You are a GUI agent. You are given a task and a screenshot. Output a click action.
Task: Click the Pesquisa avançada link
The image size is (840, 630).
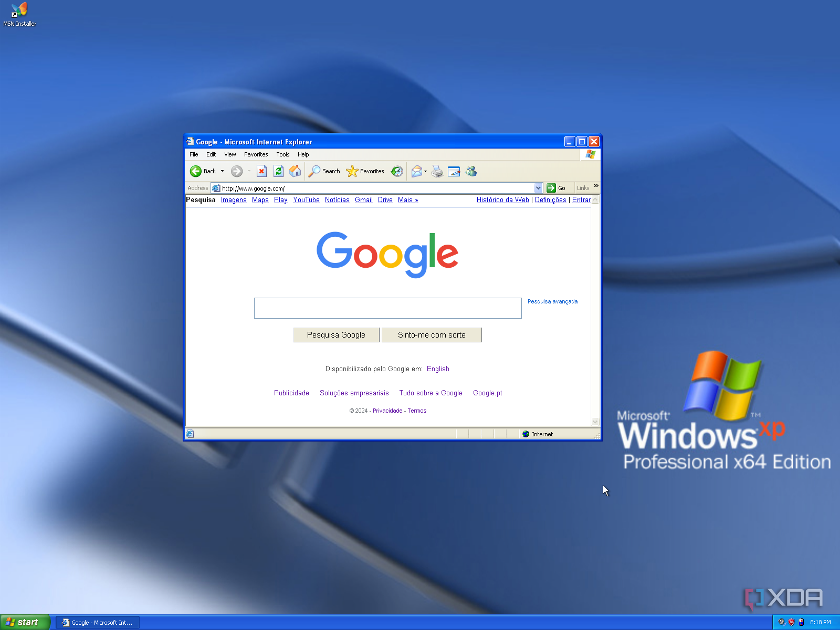(552, 301)
